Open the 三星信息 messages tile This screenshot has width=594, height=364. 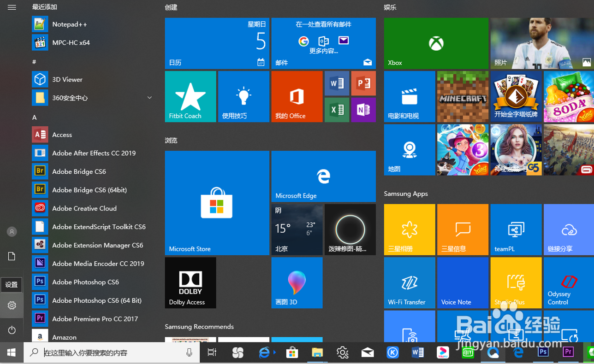[x=463, y=229]
